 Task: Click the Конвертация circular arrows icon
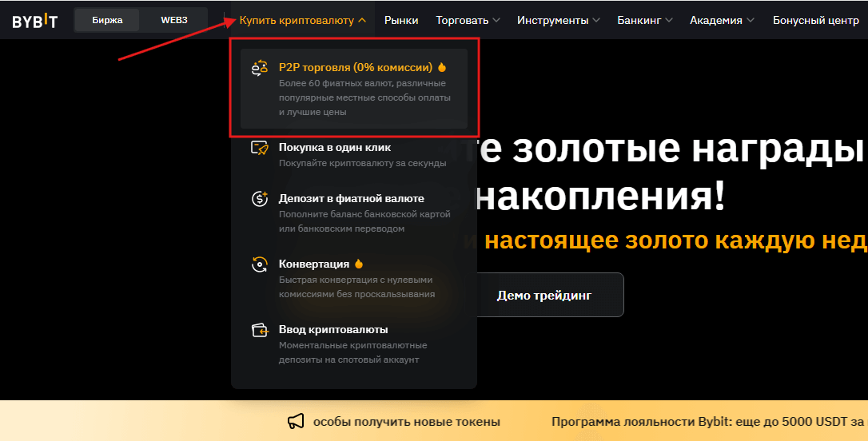point(259,264)
